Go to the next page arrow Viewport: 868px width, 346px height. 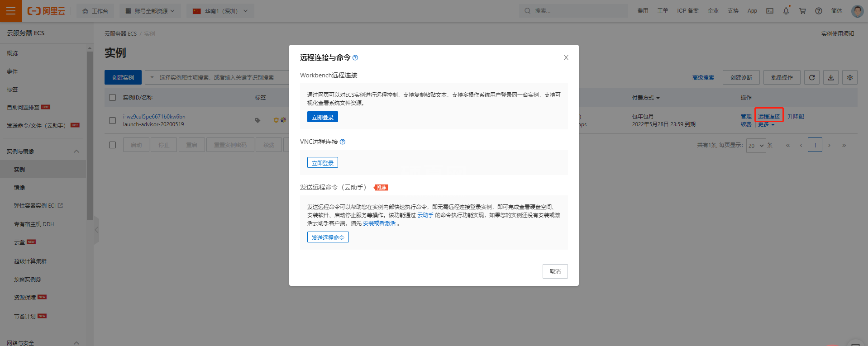[x=829, y=145]
